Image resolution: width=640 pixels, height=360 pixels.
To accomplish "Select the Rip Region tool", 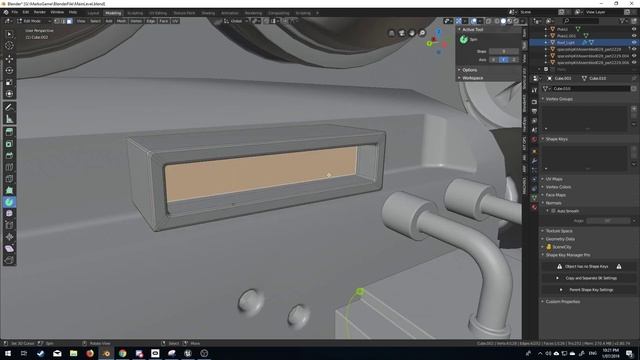I will (9, 260).
